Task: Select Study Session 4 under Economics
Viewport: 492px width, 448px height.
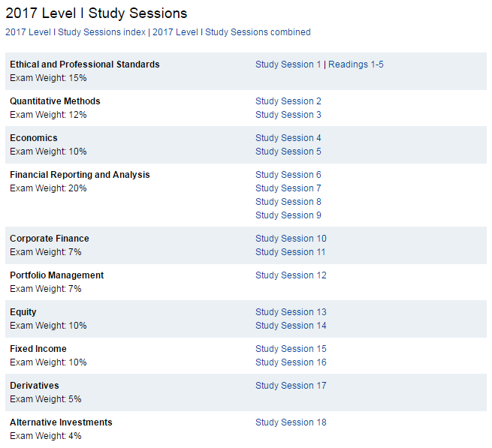Action: pyautogui.click(x=288, y=138)
